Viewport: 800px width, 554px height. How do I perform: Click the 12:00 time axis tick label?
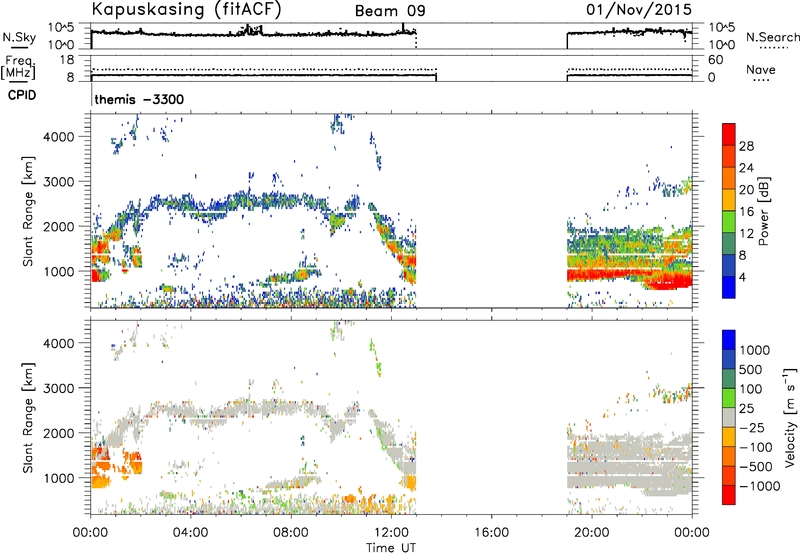(391, 532)
